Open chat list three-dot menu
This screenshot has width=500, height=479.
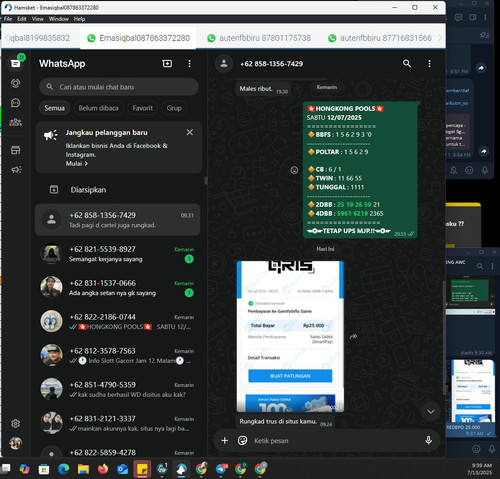pyautogui.click(x=189, y=63)
